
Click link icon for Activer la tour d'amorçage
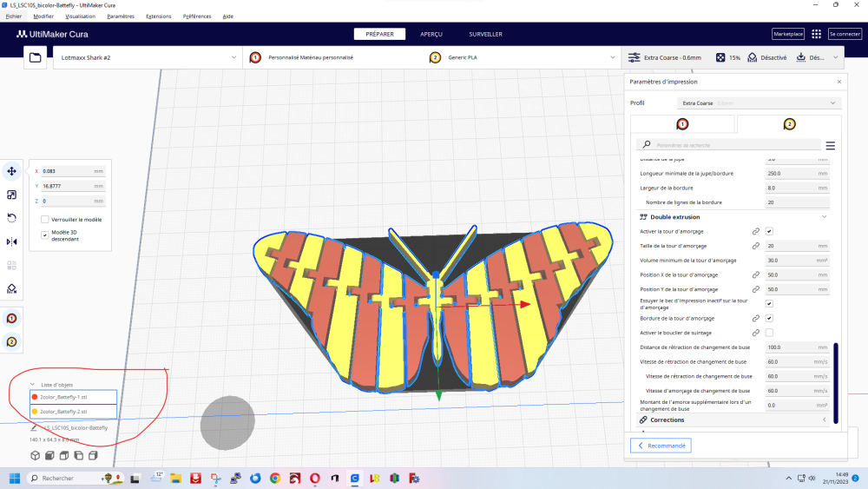[x=756, y=232]
